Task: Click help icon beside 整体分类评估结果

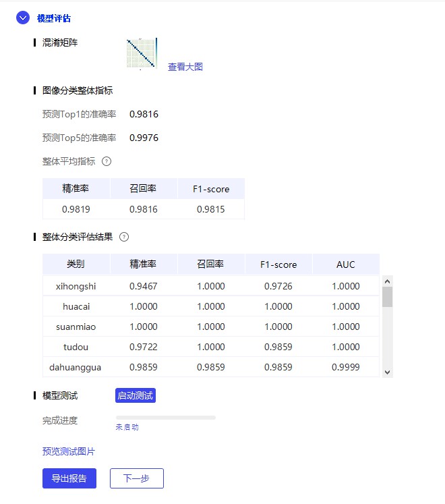Action: (123, 237)
